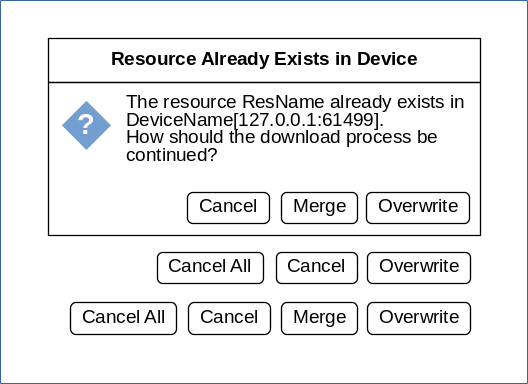This screenshot has width=528, height=384.
Task: Click Cancel between Cancel All and Merge
Action: pos(229,318)
